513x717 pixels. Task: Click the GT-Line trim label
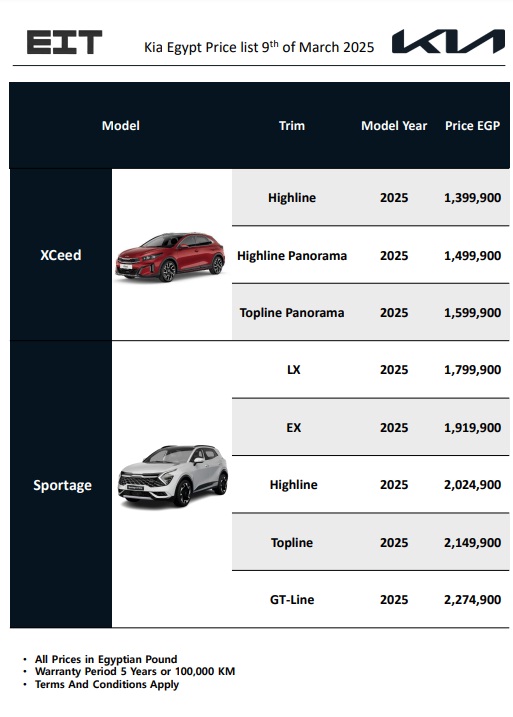(292, 599)
